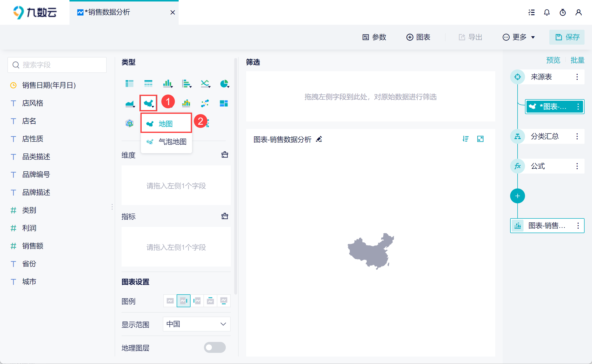Set legend position to first option
Image resolution: width=592 pixels, height=364 pixels.
170,301
